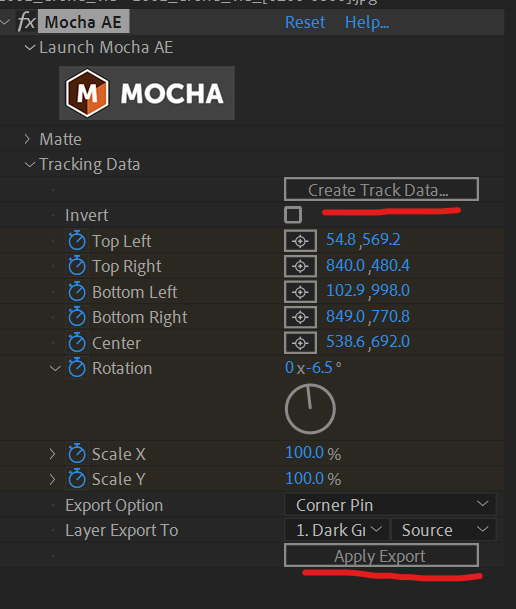Click Scale X value 100.0
The image size is (516, 609).
[304, 452]
